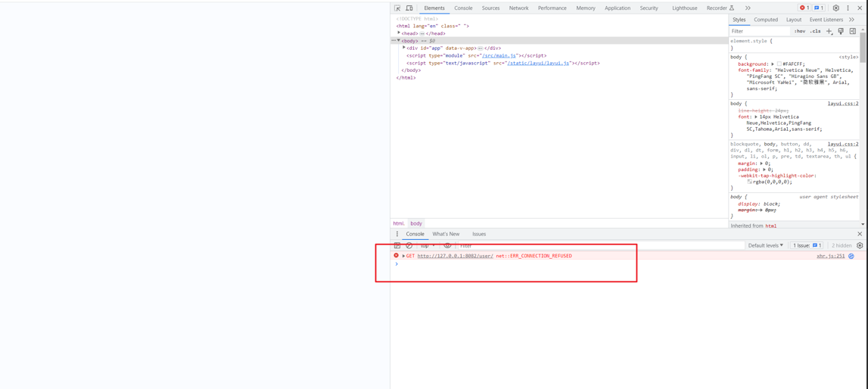The image size is (868, 389).
Task: Switch to the Event Listeners tab
Action: [x=826, y=20]
